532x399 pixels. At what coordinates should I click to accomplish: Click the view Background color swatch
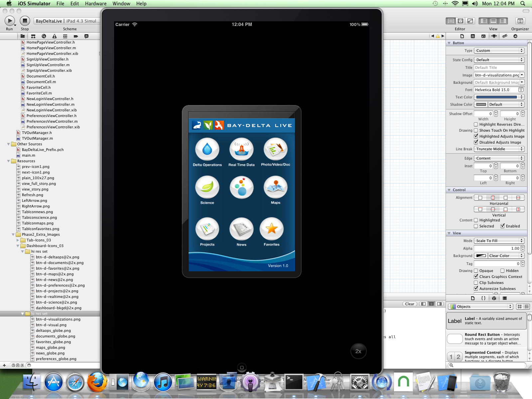point(481,256)
